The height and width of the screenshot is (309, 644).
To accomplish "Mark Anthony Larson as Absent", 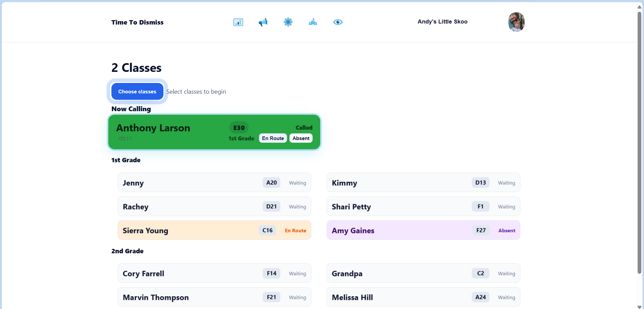I will tap(301, 138).
